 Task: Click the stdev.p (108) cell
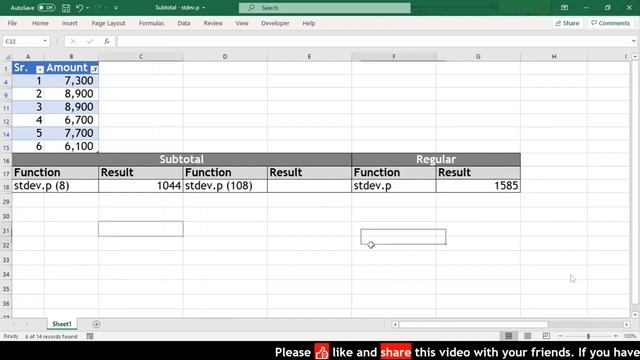click(x=225, y=186)
